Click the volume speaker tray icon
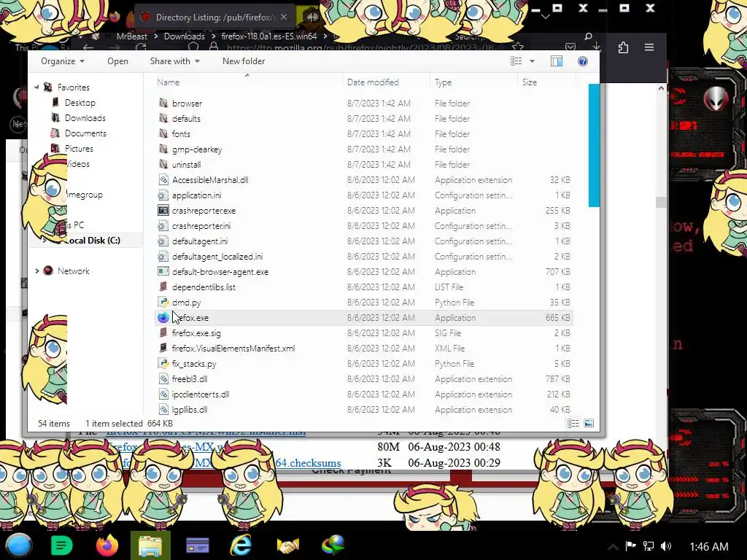Screen dimensions: 747x560 click(x=666, y=546)
